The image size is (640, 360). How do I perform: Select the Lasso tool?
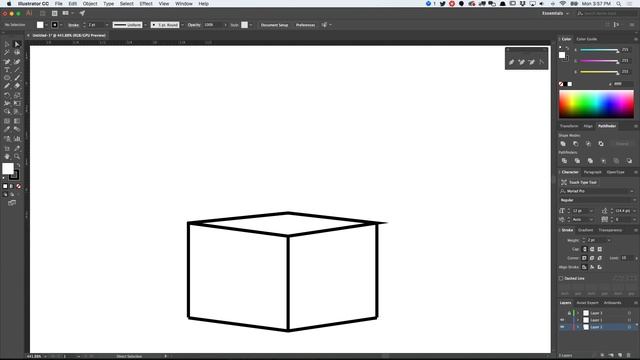coord(17,53)
